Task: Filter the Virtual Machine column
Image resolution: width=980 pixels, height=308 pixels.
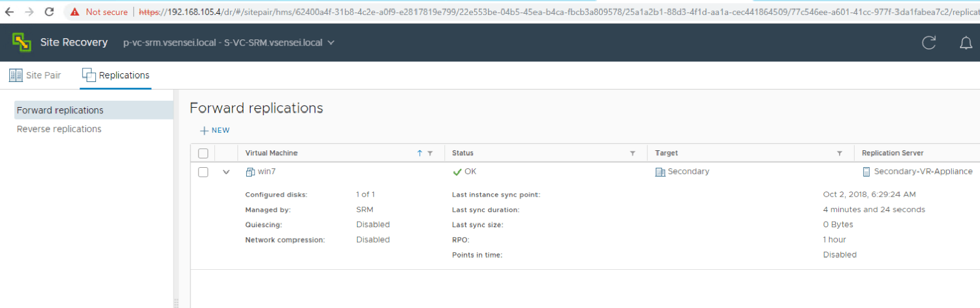Action: [x=430, y=153]
